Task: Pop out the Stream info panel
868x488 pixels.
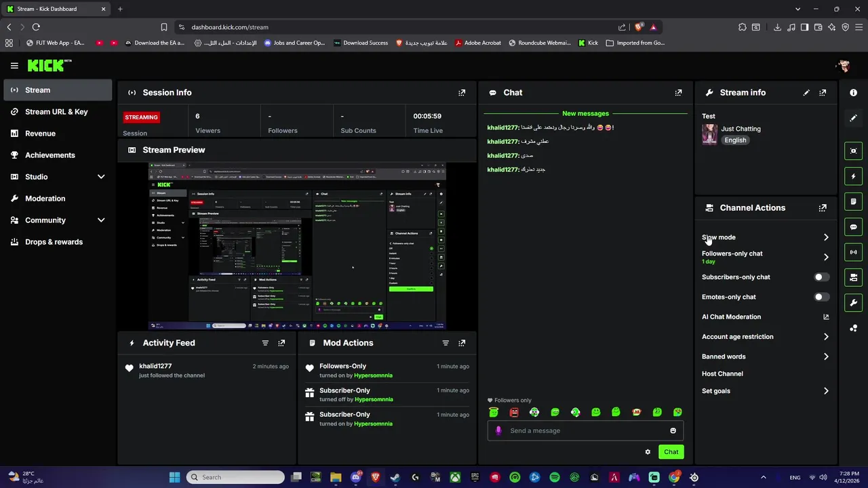Action: coord(823,93)
